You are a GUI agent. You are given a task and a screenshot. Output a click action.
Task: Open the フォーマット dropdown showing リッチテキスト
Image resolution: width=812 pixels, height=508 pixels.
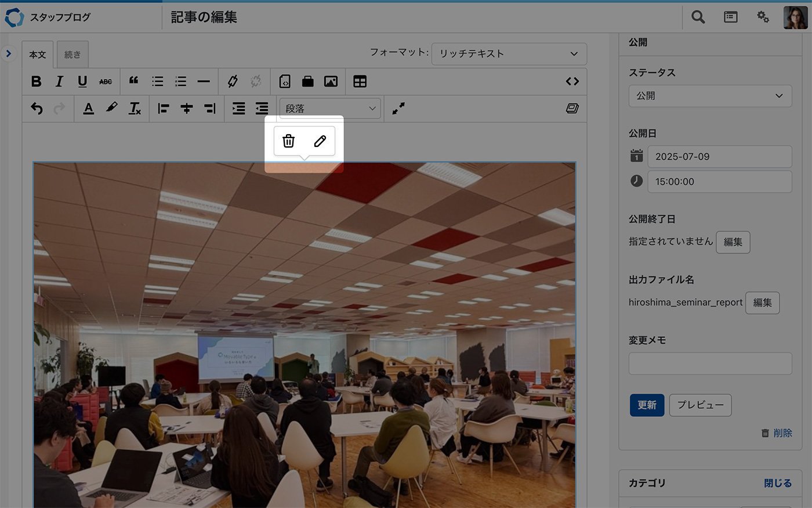click(509, 54)
